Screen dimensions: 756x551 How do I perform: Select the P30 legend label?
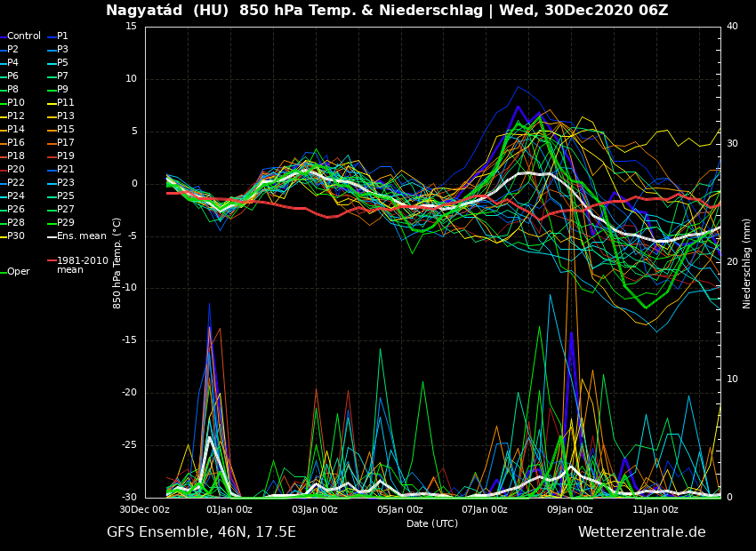pyautogui.click(x=16, y=236)
